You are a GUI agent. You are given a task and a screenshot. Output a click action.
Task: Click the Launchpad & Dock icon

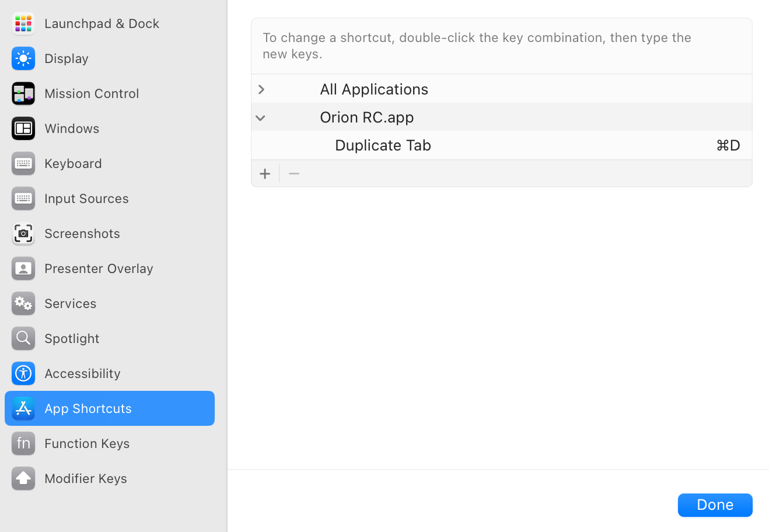23,23
